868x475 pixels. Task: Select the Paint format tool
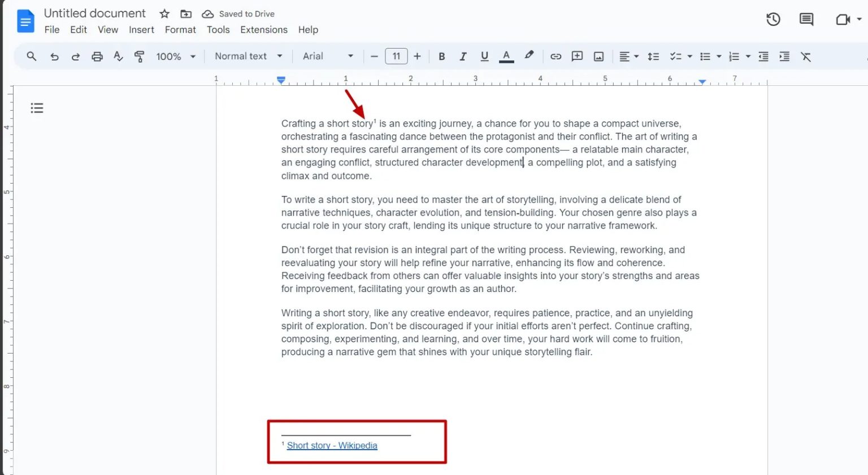139,56
